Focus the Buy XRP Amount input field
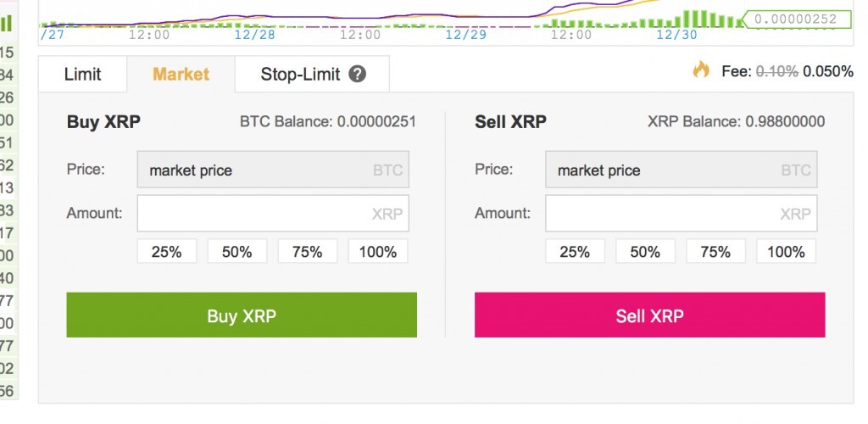The height and width of the screenshot is (424, 868). [x=254, y=214]
